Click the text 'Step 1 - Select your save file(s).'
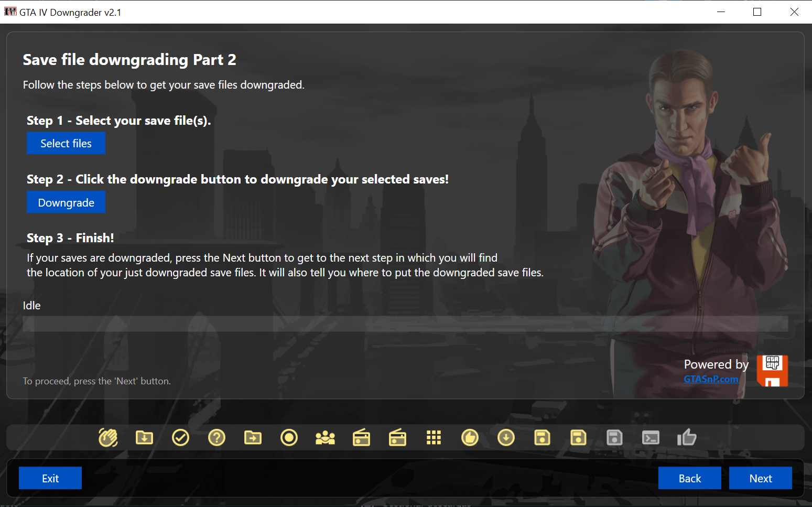 pyautogui.click(x=119, y=121)
